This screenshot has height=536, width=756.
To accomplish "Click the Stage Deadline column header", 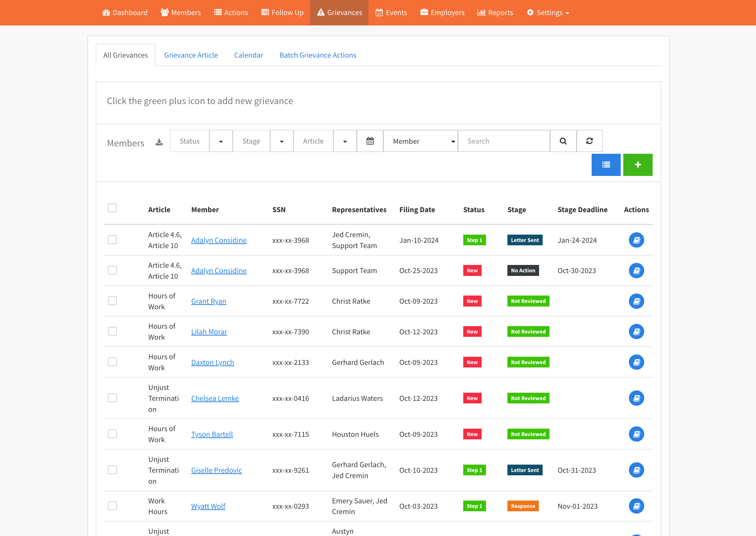I will tap(582, 210).
